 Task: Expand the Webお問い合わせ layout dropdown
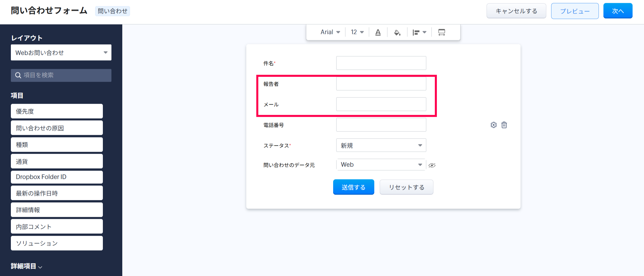(x=61, y=53)
